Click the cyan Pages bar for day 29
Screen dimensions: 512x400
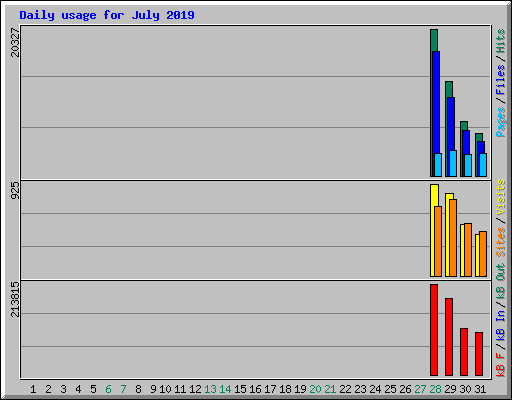click(x=453, y=163)
